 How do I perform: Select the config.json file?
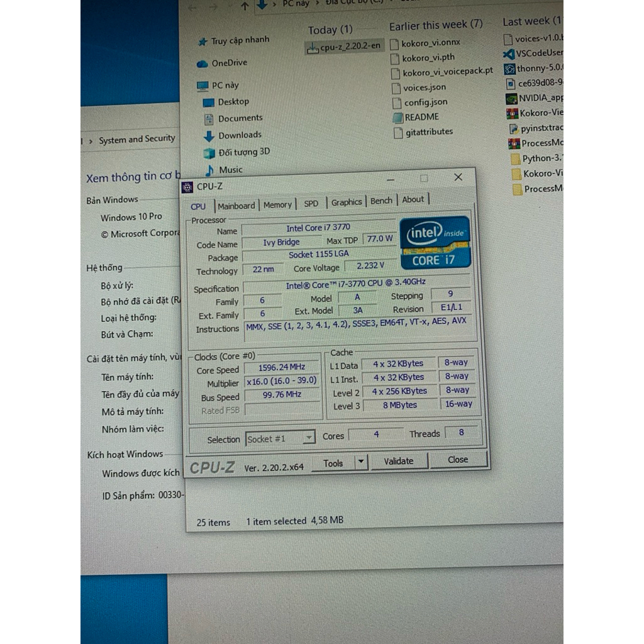[421, 103]
